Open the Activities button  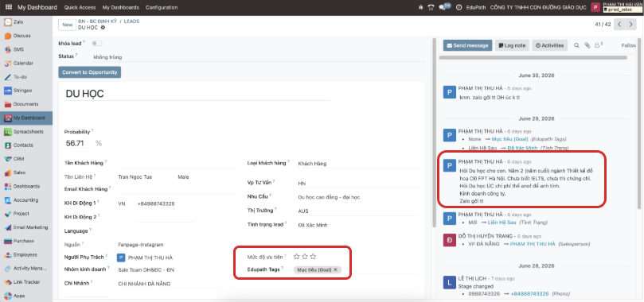[x=549, y=45]
